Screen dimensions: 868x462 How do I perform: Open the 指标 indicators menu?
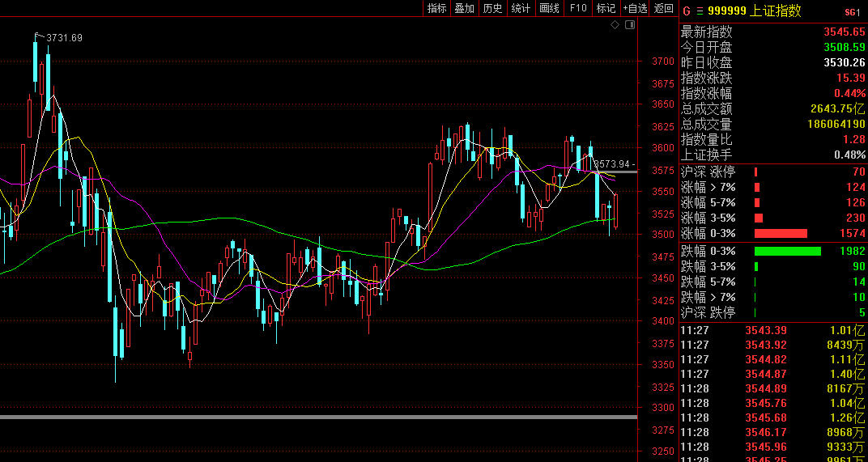436,8
